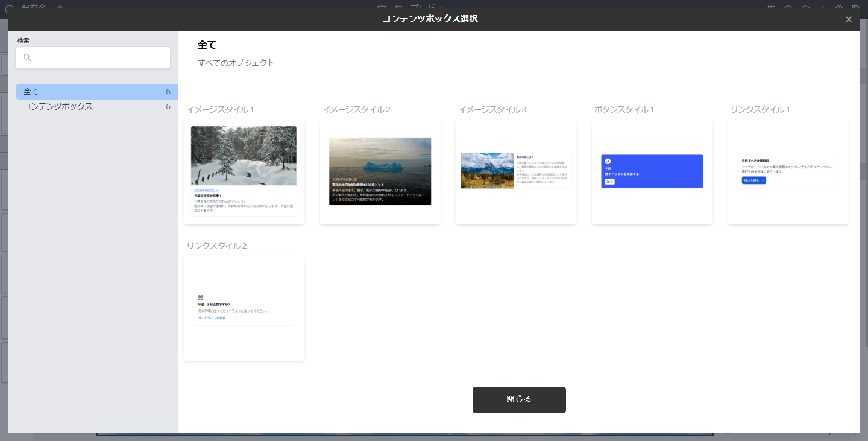Select the リンクスタイル1 content box card
Viewport: 868px width, 441px height.
[788, 171]
